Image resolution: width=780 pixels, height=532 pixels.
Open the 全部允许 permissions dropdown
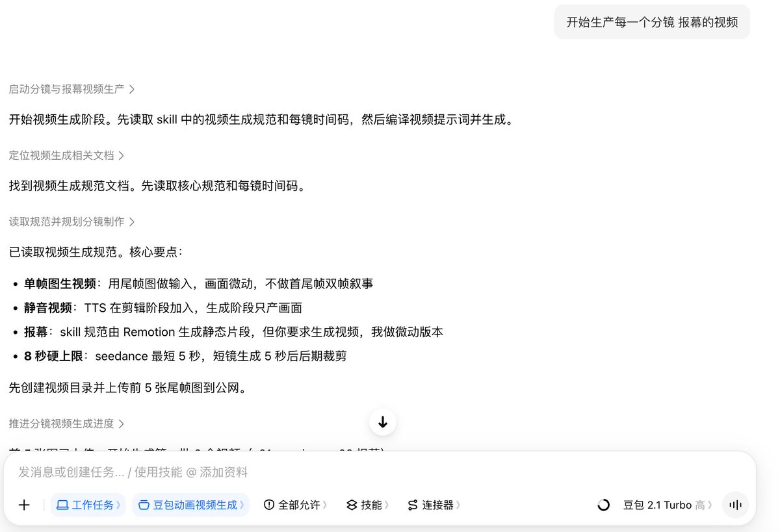295,505
